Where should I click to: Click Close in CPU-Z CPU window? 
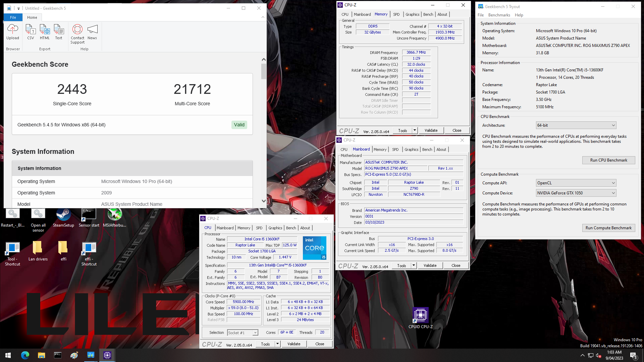coord(320,344)
